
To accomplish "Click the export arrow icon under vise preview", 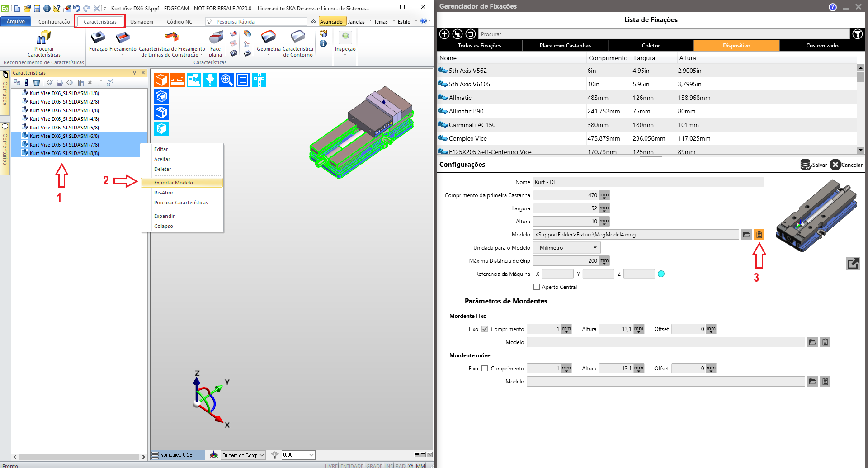I will 853,264.
